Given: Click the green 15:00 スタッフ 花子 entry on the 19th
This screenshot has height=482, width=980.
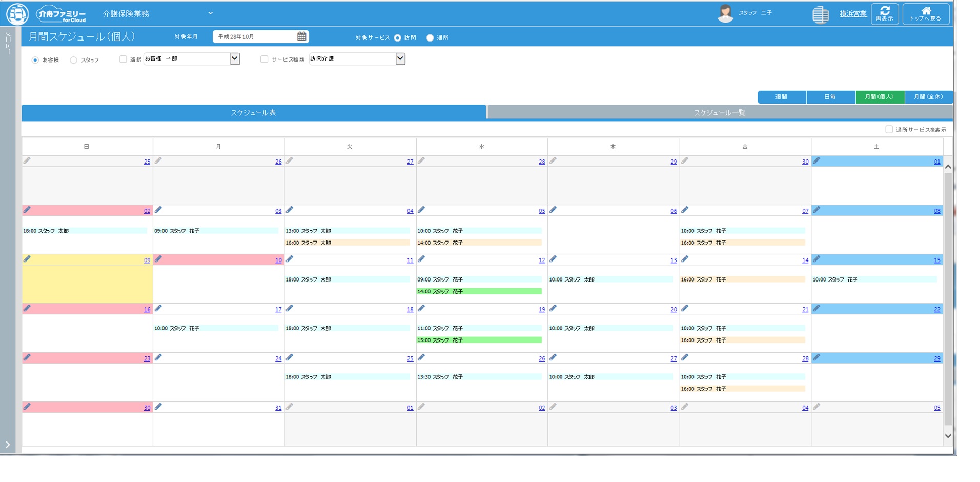Looking at the screenshot, I should [479, 340].
